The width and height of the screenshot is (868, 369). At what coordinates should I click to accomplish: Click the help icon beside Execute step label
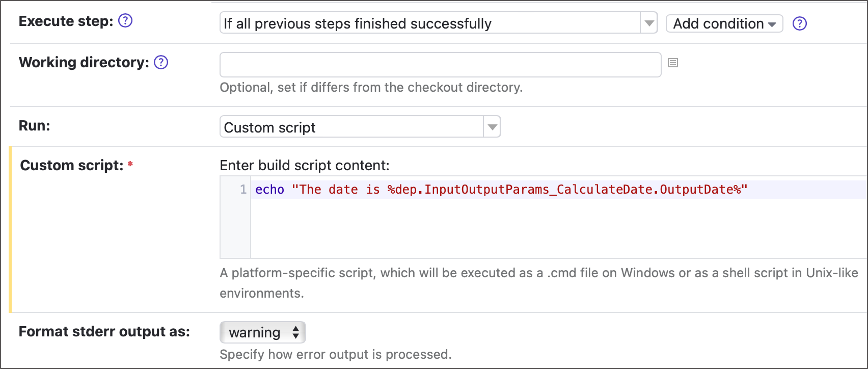tap(125, 21)
